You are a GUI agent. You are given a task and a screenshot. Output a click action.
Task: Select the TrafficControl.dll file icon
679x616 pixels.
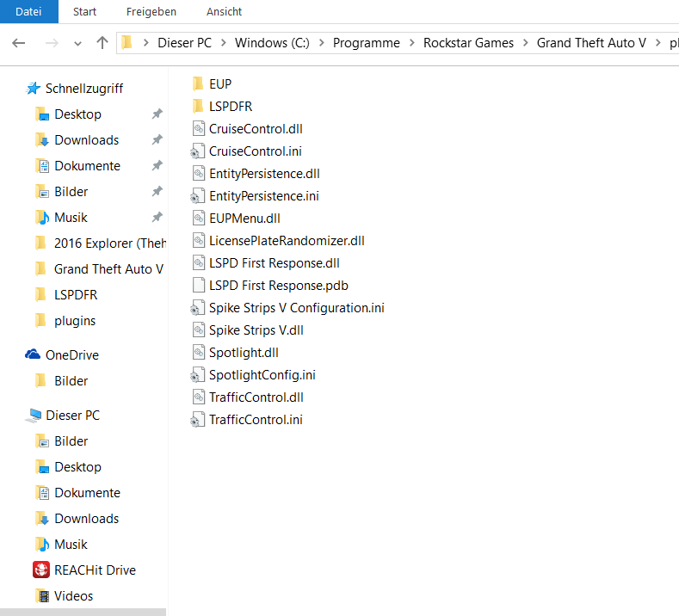[198, 397]
